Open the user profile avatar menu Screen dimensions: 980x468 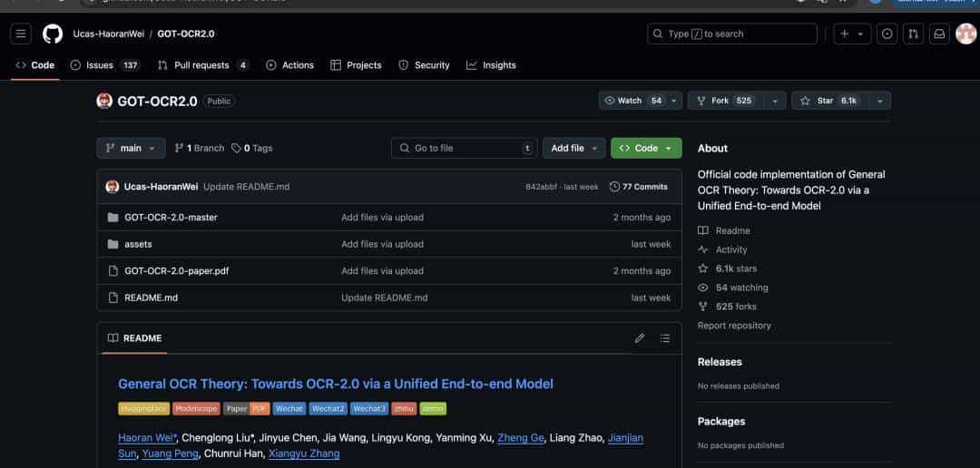click(x=965, y=34)
